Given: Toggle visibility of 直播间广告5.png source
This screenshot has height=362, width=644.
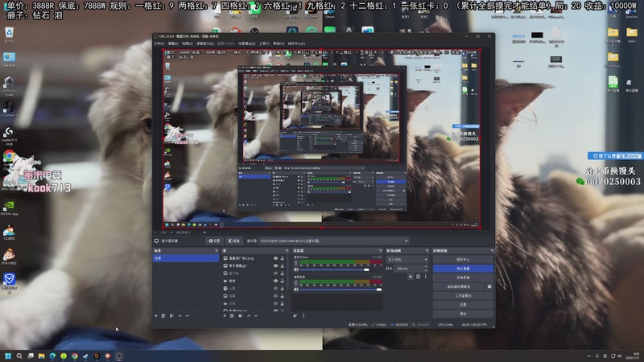Looking at the screenshot, I should (x=275, y=258).
